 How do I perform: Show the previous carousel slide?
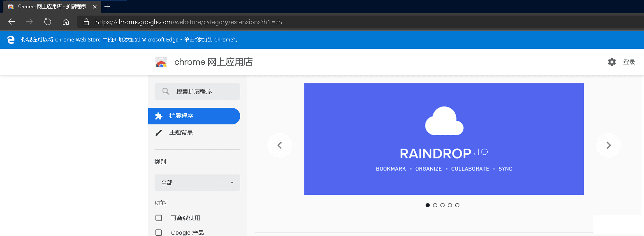[x=280, y=145]
